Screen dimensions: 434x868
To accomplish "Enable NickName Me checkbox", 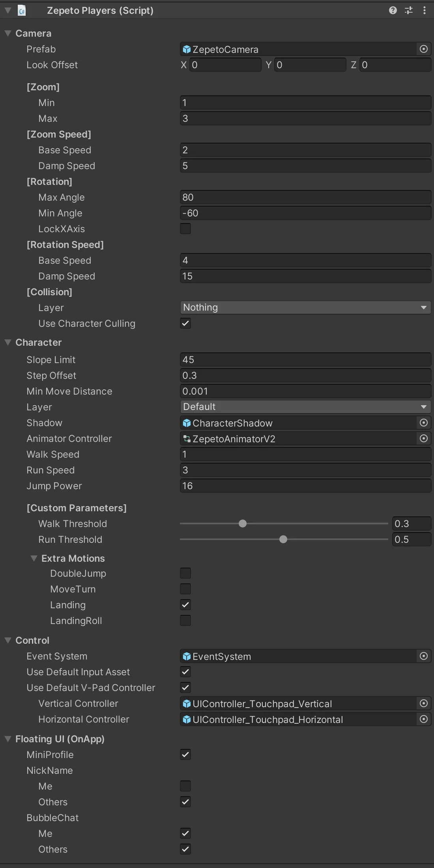I will point(185,786).
